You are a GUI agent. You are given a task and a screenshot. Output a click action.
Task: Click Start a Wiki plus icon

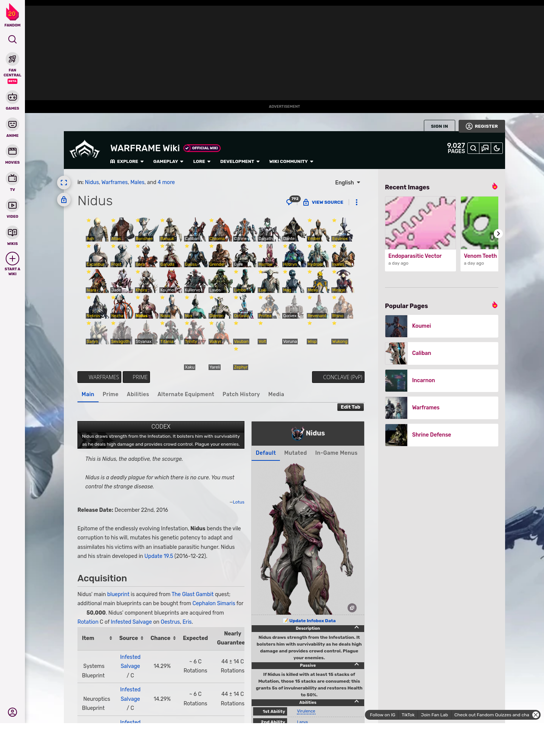(12, 259)
